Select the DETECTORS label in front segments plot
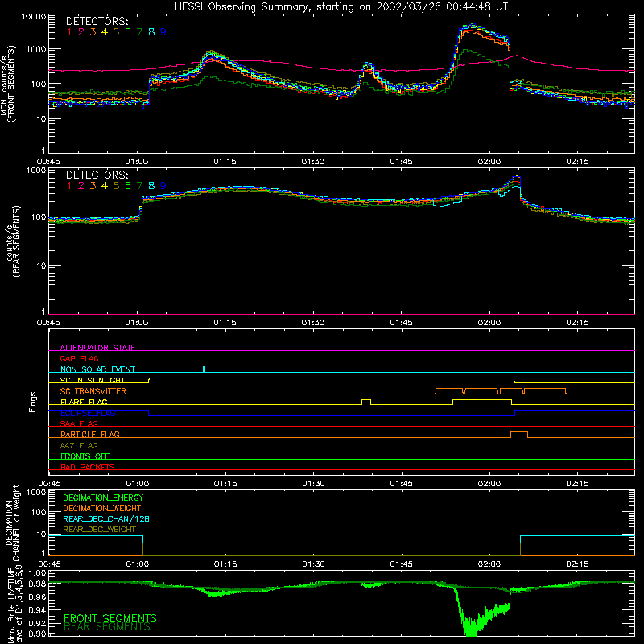644x644 pixels. pos(97,21)
